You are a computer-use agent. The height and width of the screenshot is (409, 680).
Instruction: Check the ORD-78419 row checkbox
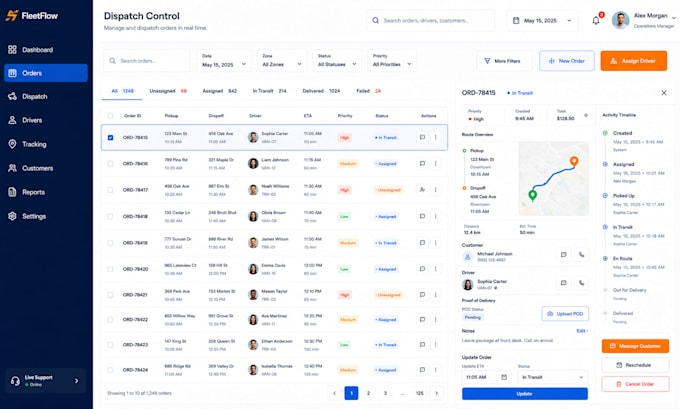110,243
